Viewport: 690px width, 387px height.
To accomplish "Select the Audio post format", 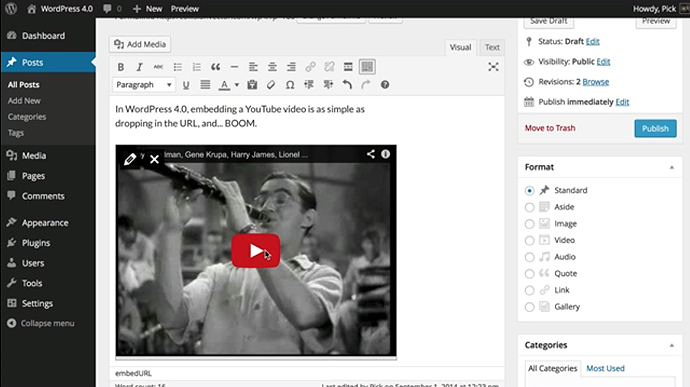I will click(x=529, y=257).
